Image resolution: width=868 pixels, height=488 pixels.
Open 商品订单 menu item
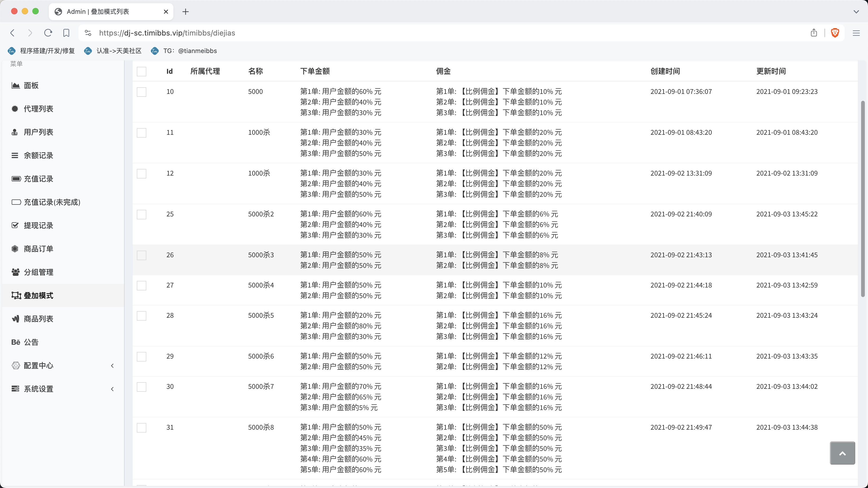63,249
